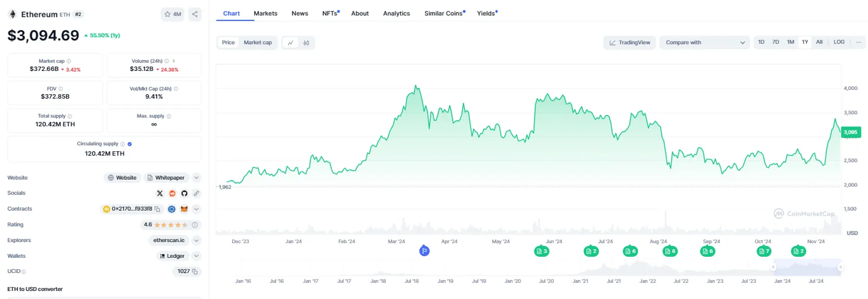Click the blue wallet icon in Contracts row
The image size is (868, 299).
coord(171,209)
